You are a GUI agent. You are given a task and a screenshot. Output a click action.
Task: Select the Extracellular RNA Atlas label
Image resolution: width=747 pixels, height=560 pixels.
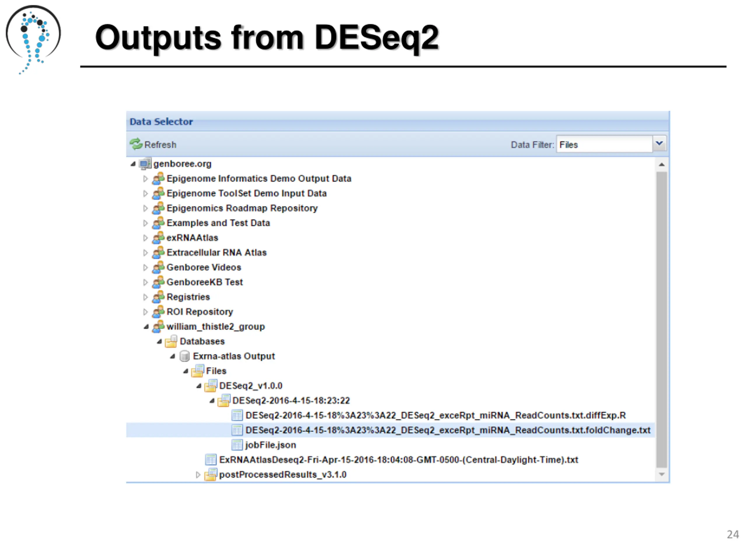point(217,253)
